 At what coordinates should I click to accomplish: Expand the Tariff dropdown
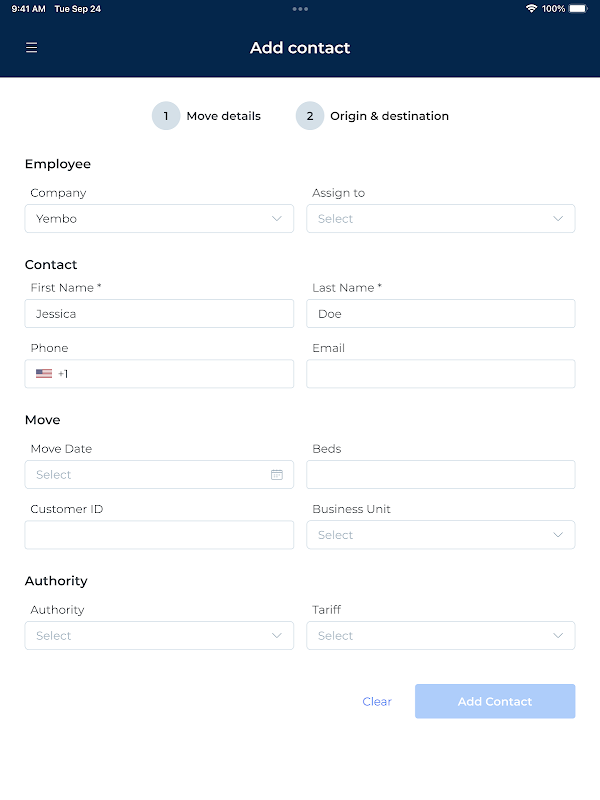click(x=440, y=636)
